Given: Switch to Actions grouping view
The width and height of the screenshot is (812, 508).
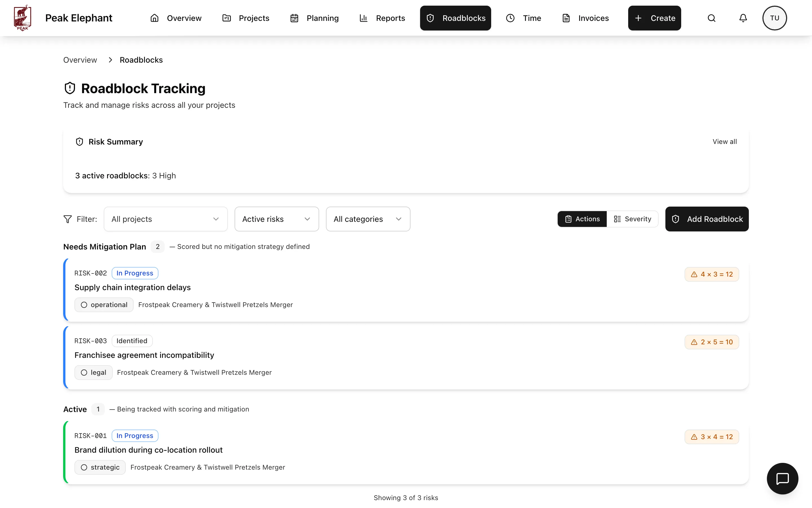Looking at the screenshot, I should tap(582, 219).
